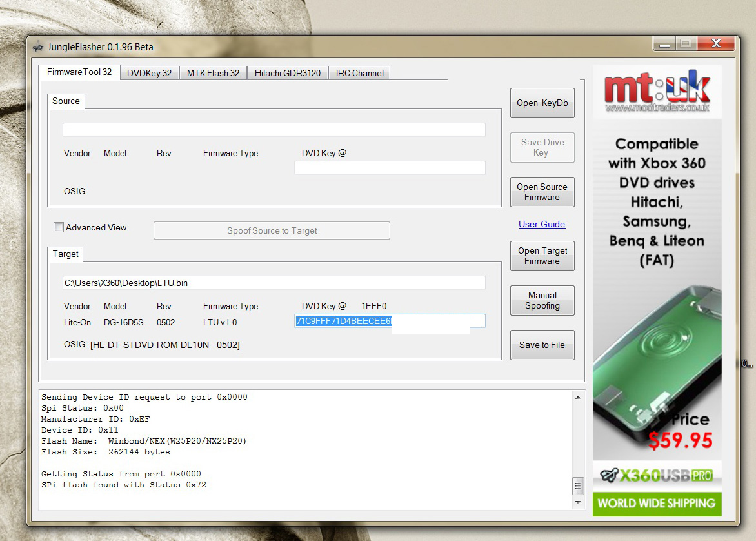Click Open Source Firmware button
This screenshot has height=541, width=756.
click(x=542, y=192)
